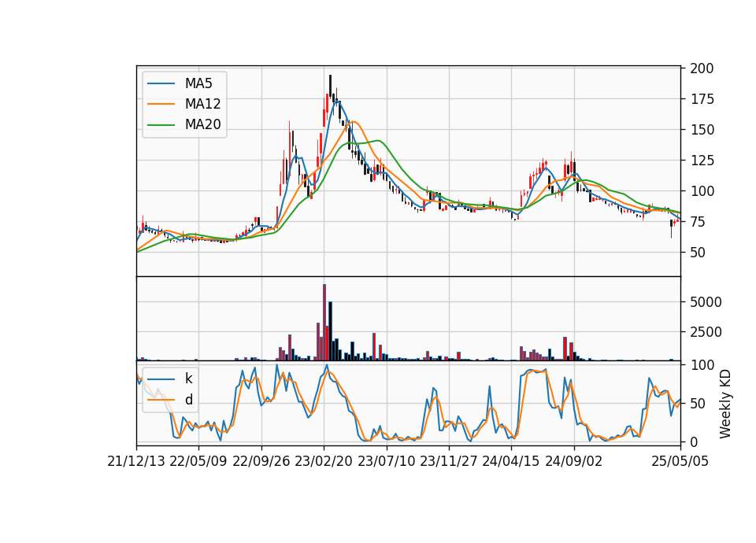The width and height of the screenshot is (756, 543).
Task: Click the orange MA12 line swatch in legend
Action: click(x=161, y=104)
